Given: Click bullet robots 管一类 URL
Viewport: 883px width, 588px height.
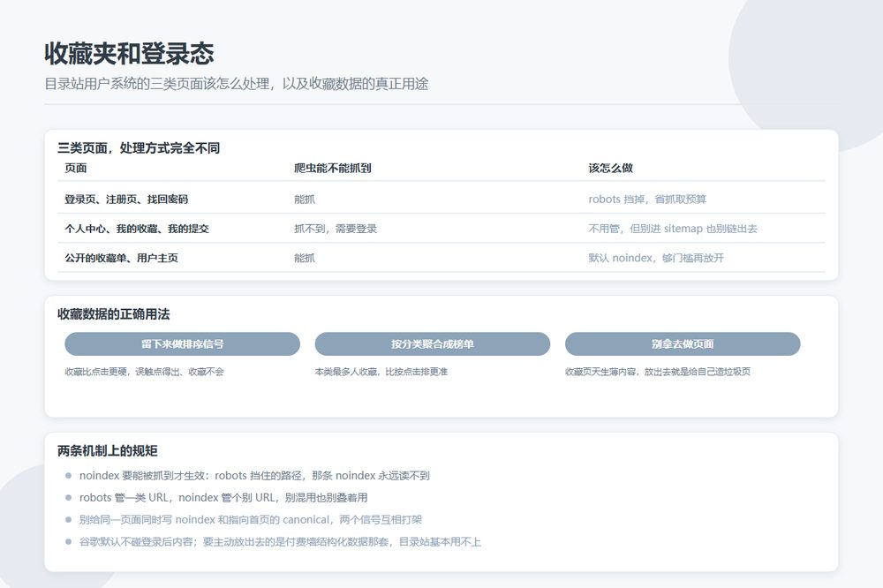Looking at the screenshot, I should coord(223,497).
